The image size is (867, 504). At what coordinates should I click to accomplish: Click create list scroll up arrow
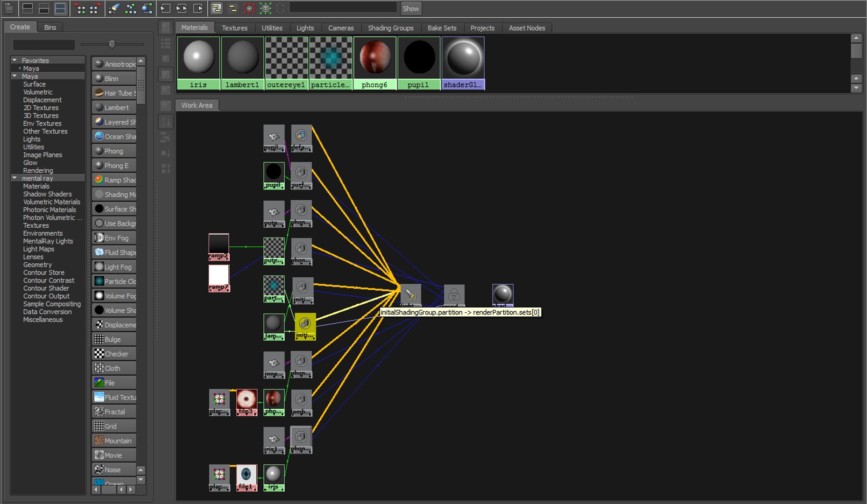pos(141,61)
